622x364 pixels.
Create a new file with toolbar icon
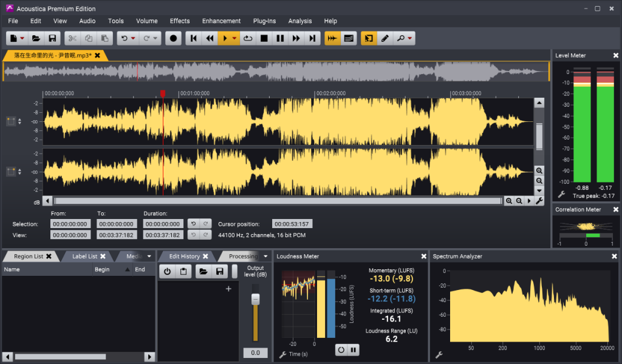click(13, 38)
